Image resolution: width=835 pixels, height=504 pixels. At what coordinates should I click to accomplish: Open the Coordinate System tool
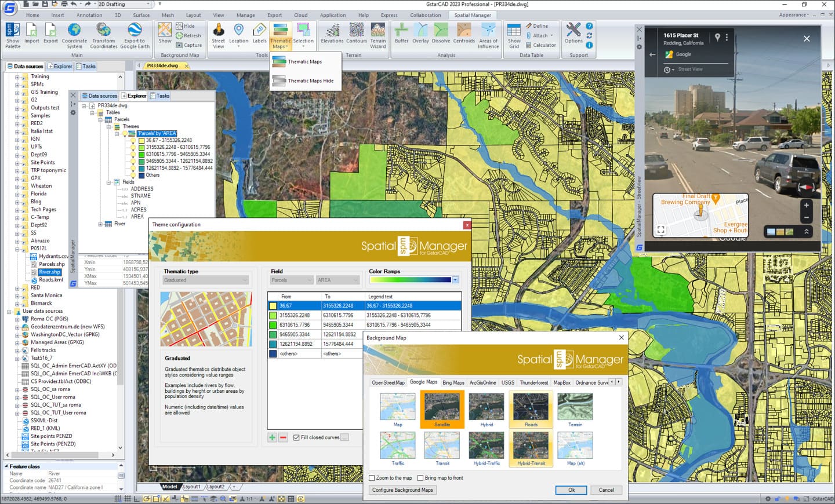[x=74, y=35]
